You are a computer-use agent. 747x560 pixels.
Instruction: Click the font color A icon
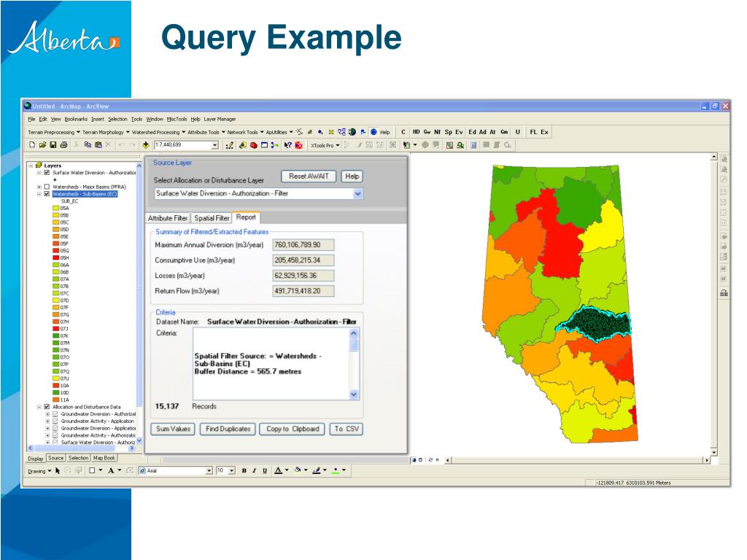278,470
